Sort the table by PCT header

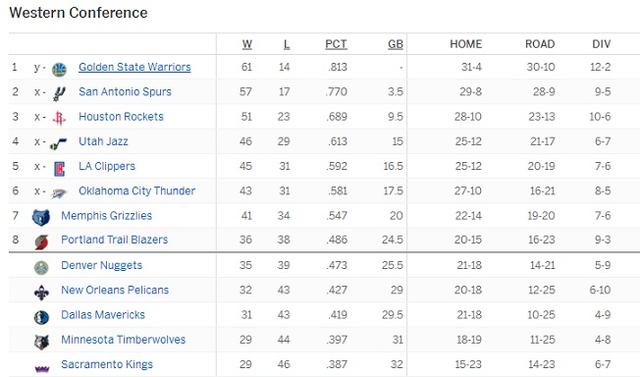point(336,44)
